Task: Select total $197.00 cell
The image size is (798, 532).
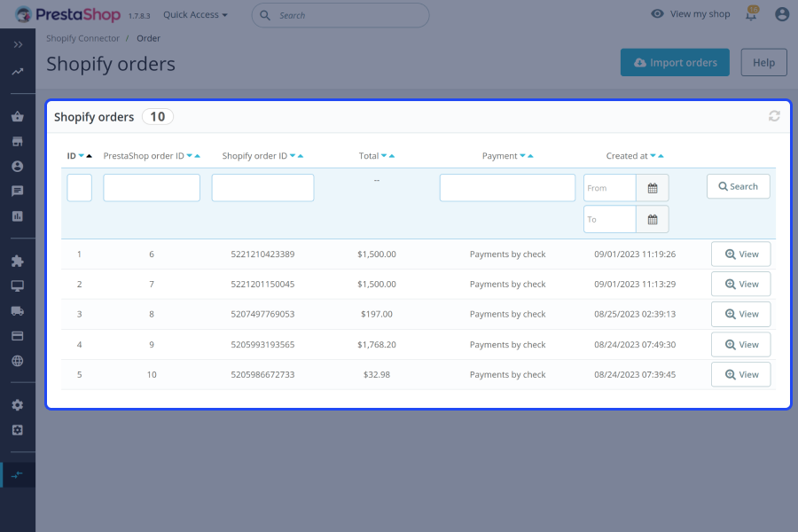Action: point(377,315)
